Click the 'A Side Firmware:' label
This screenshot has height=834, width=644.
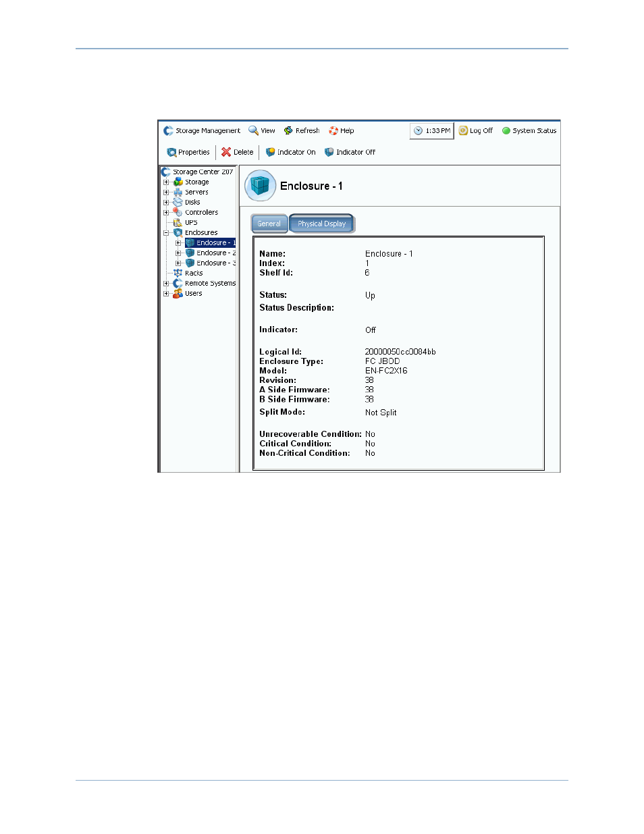point(295,390)
